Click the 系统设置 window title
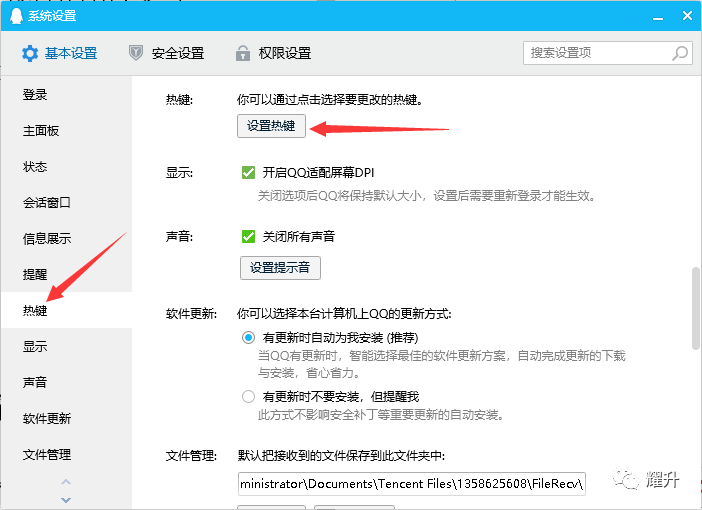This screenshot has width=702, height=510. [x=52, y=16]
